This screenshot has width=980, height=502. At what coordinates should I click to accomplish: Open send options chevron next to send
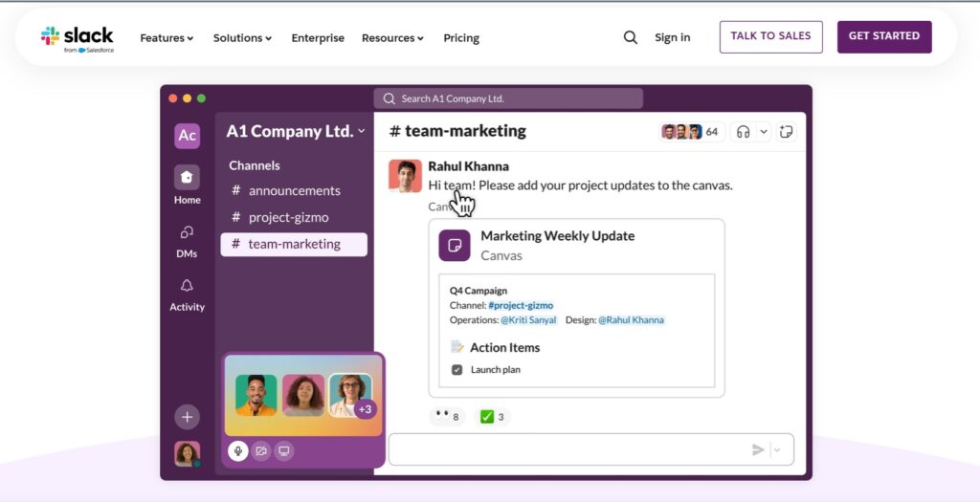click(x=777, y=449)
